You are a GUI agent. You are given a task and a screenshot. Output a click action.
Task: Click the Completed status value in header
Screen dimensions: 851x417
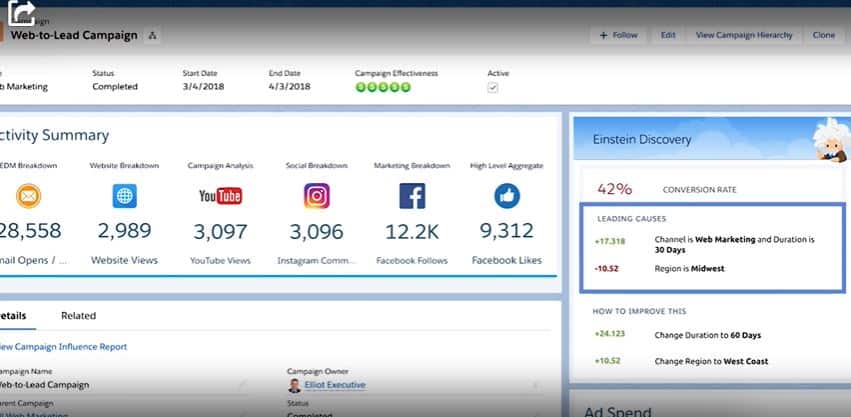115,87
